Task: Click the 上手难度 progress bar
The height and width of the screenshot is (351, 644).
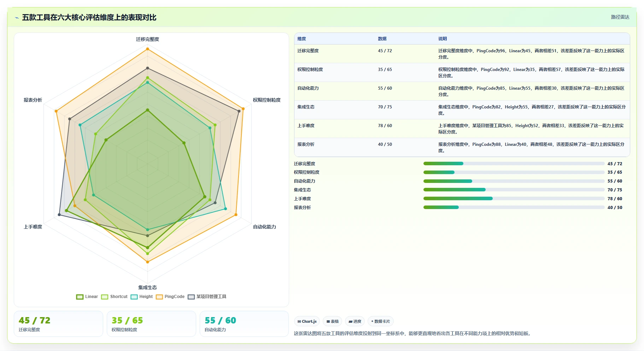Action: pos(514,198)
